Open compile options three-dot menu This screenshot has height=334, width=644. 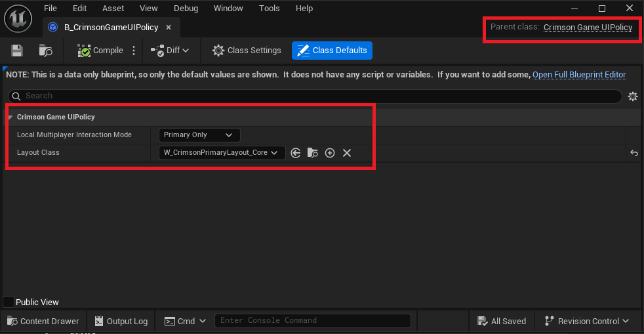(x=134, y=51)
